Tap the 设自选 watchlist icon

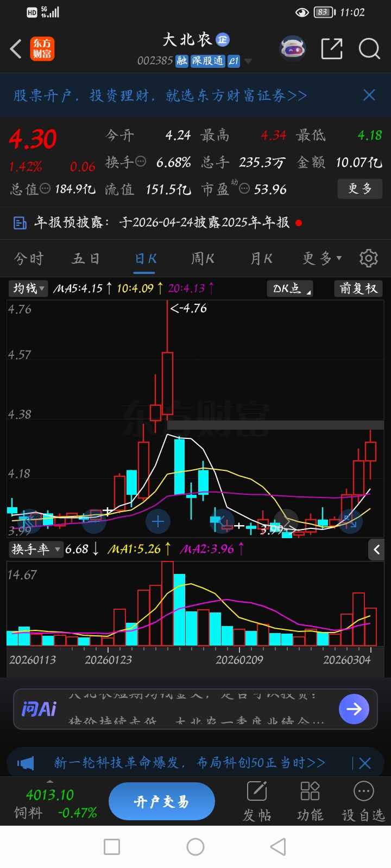[x=363, y=801]
